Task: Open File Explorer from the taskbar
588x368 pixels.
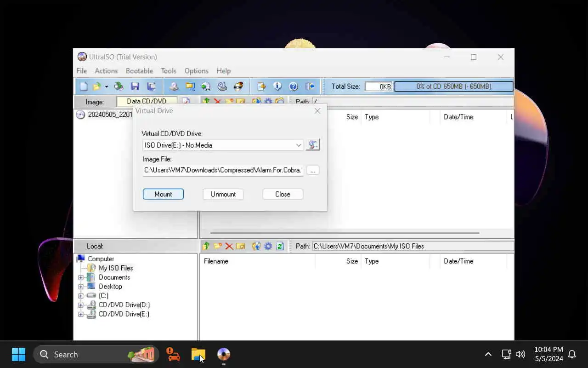Action: [x=198, y=354]
